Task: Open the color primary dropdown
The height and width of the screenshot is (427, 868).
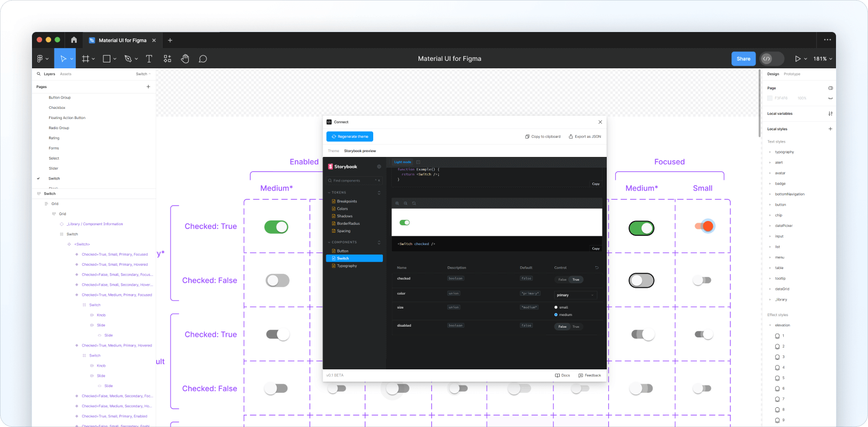Action: click(x=575, y=295)
